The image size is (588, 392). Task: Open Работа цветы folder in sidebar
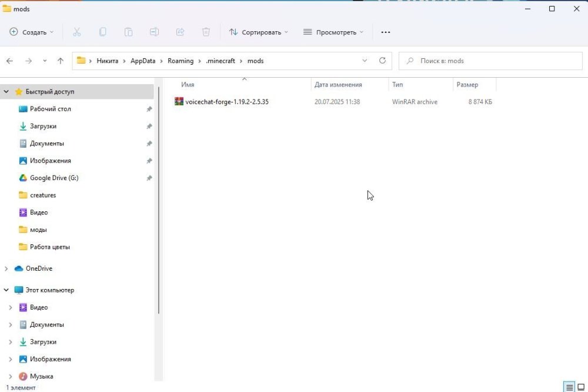[50, 247]
